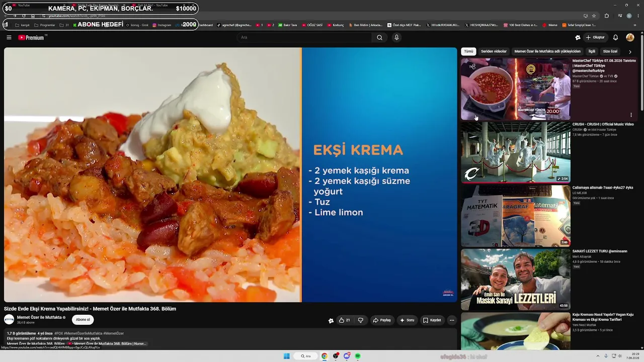Open Windows Start menu
This screenshot has height=362, width=644.
[x=286, y=356]
